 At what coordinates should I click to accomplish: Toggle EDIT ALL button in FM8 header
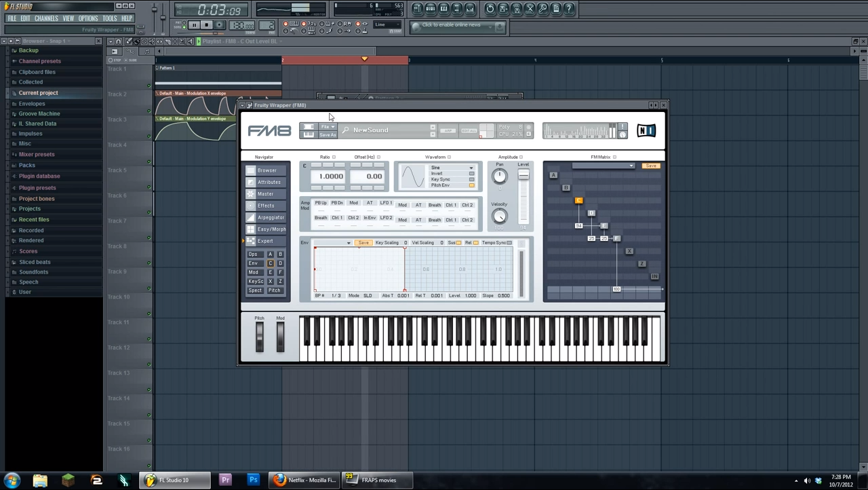pos(469,130)
